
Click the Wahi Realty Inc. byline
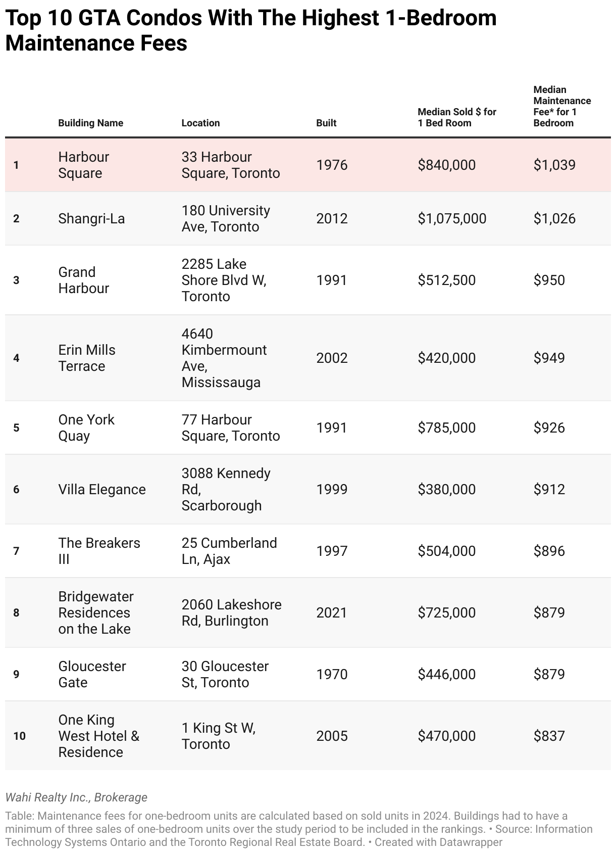click(76, 797)
